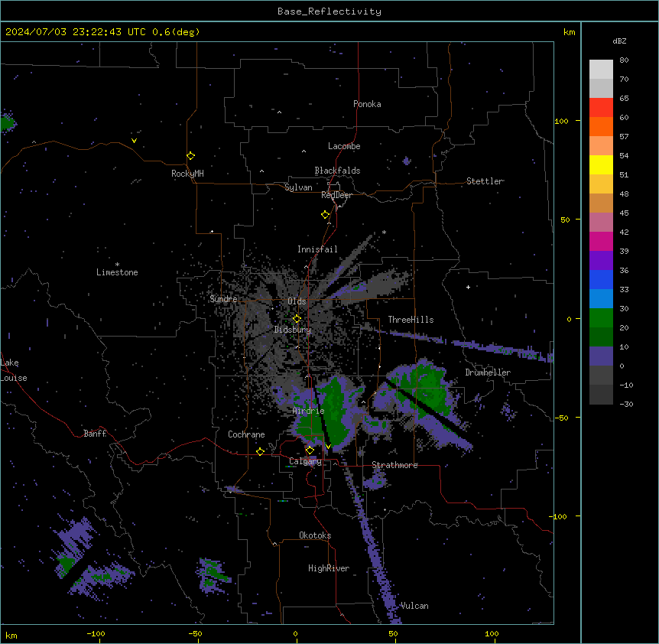Click the orange 57-60 dBZ legend swatch
This screenshot has height=644, width=659.
(x=601, y=126)
